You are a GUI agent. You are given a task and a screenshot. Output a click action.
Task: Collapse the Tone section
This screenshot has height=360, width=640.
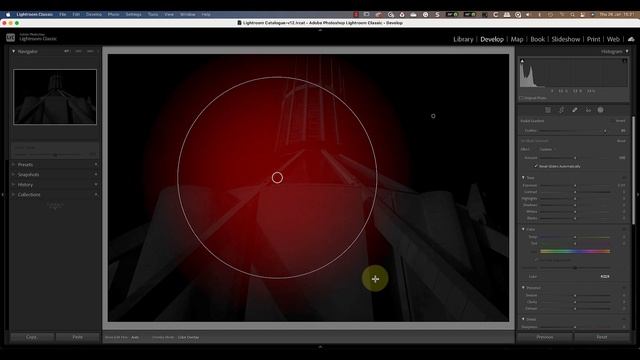coord(523,178)
